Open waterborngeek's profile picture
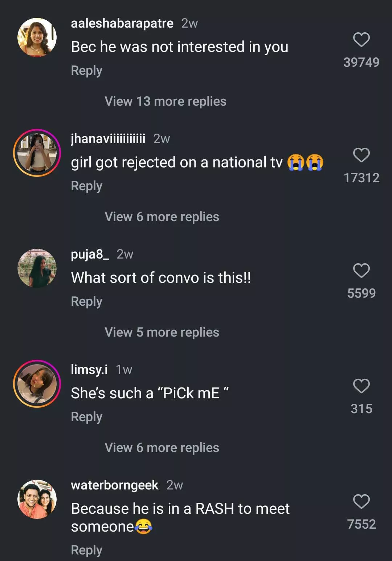Image resolution: width=392 pixels, height=561 pixels. coord(37,499)
